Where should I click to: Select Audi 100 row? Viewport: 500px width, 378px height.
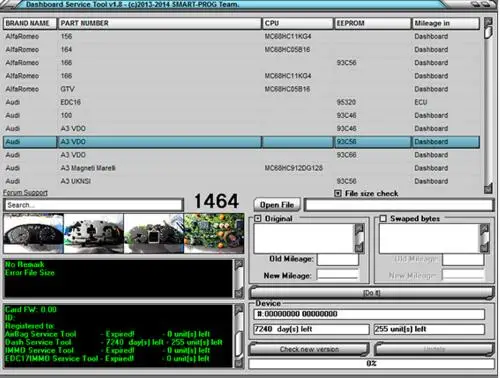point(241,115)
